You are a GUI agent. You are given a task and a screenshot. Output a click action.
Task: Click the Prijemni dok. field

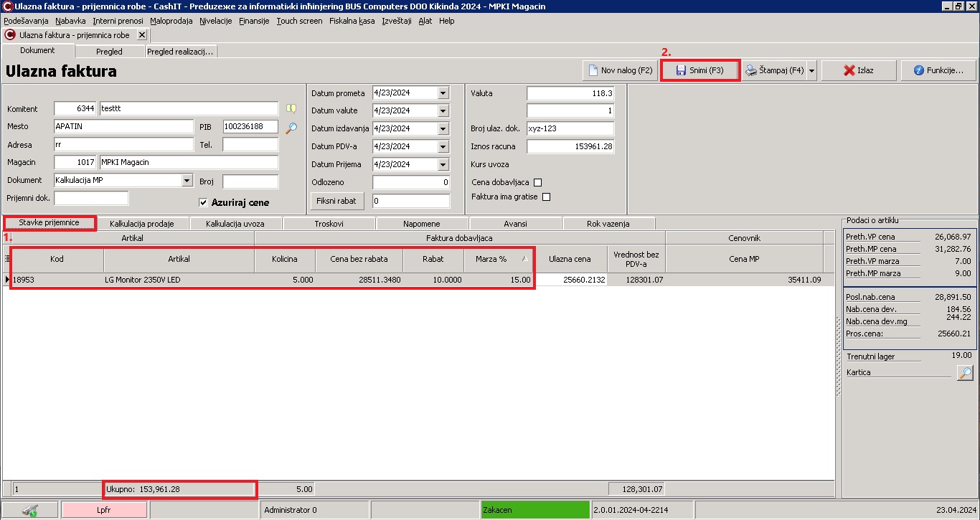click(x=91, y=198)
